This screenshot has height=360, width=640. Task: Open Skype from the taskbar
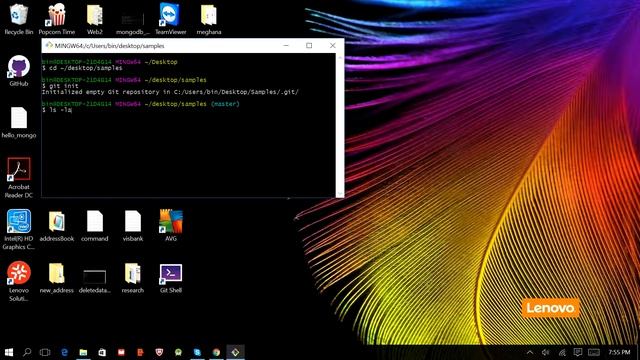click(198, 352)
